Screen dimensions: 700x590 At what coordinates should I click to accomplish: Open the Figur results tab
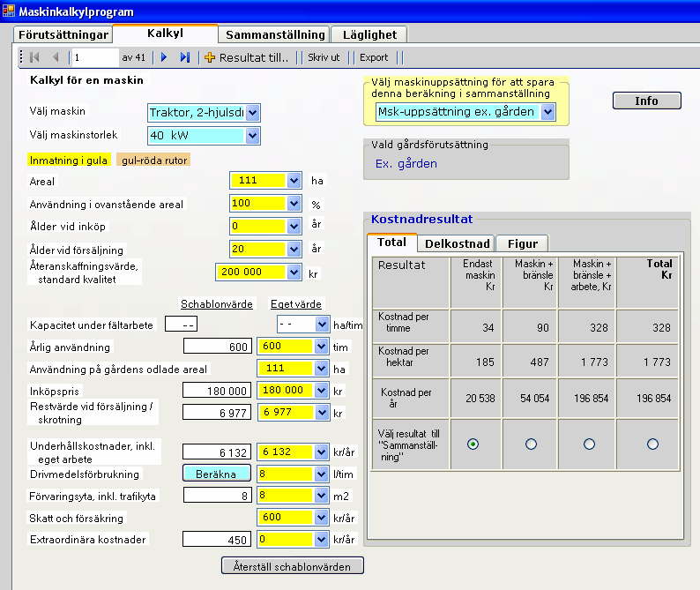pos(522,244)
